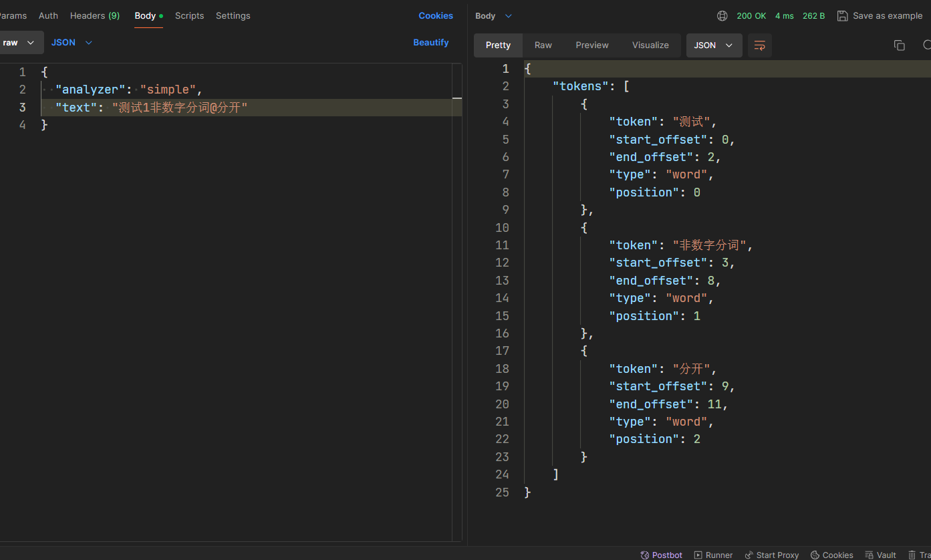Click "position": 2 in response
This screenshot has width=931, height=560.
pos(654,439)
